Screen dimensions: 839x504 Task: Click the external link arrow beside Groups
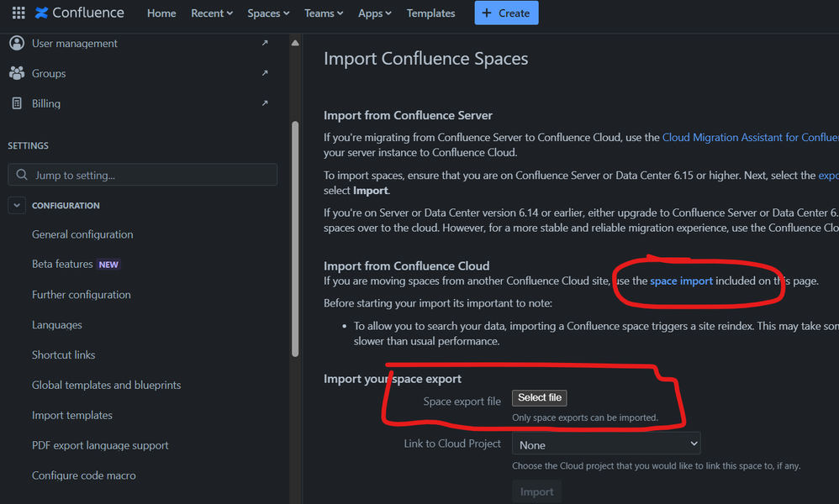click(x=264, y=73)
